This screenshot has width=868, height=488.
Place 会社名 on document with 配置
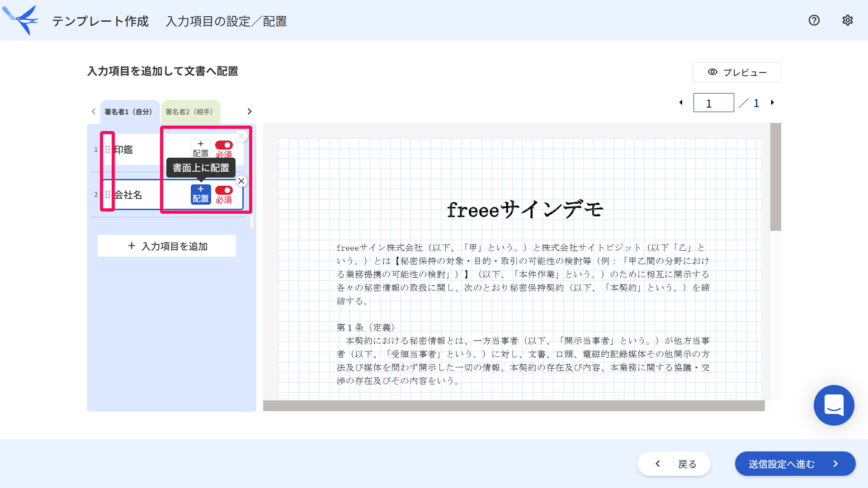[201, 194]
